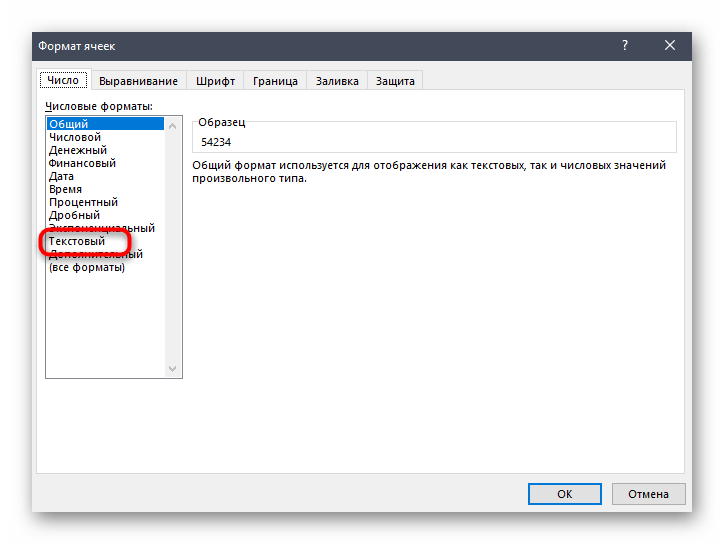Select the (все форматы) entry
724x544 pixels.
coord(105,267)
